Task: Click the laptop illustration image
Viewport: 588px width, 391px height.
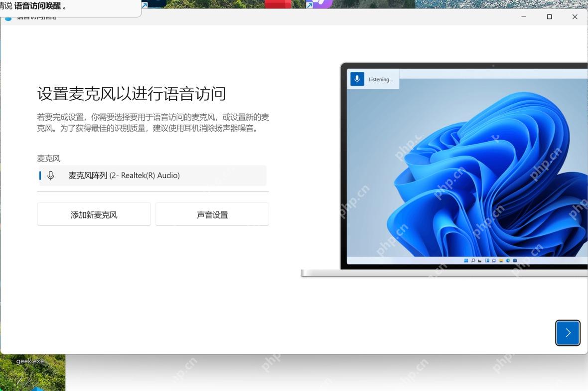Action: (444, 170)
